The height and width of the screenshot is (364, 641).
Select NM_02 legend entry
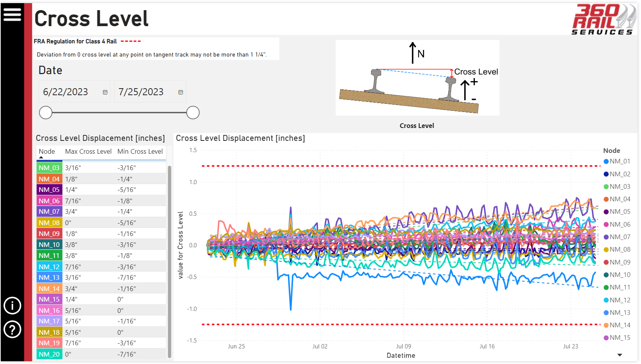pos(617,174)
